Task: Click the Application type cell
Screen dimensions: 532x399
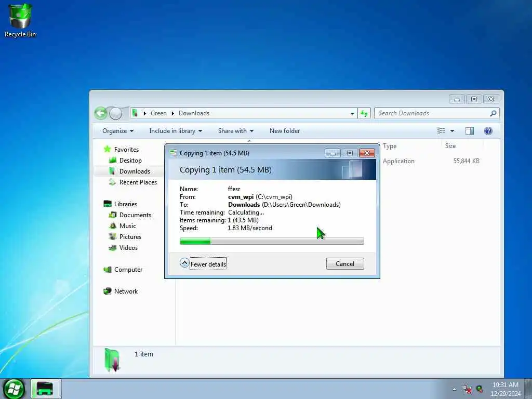Action: (398, 161)
